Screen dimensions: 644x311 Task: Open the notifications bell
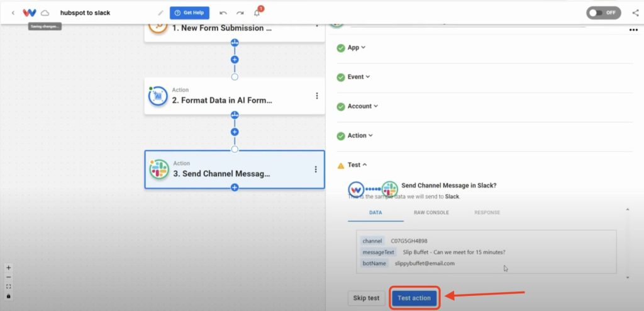click(257, 13)
